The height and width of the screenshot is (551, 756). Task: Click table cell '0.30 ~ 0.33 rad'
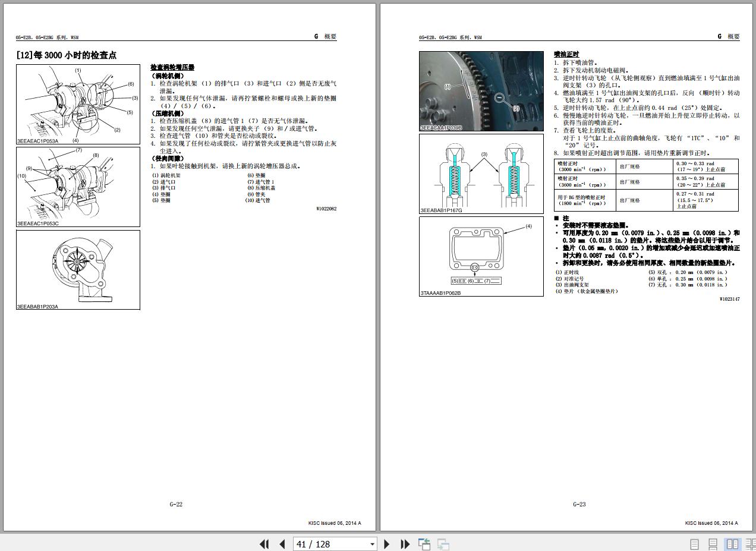[x=706, y=166]
